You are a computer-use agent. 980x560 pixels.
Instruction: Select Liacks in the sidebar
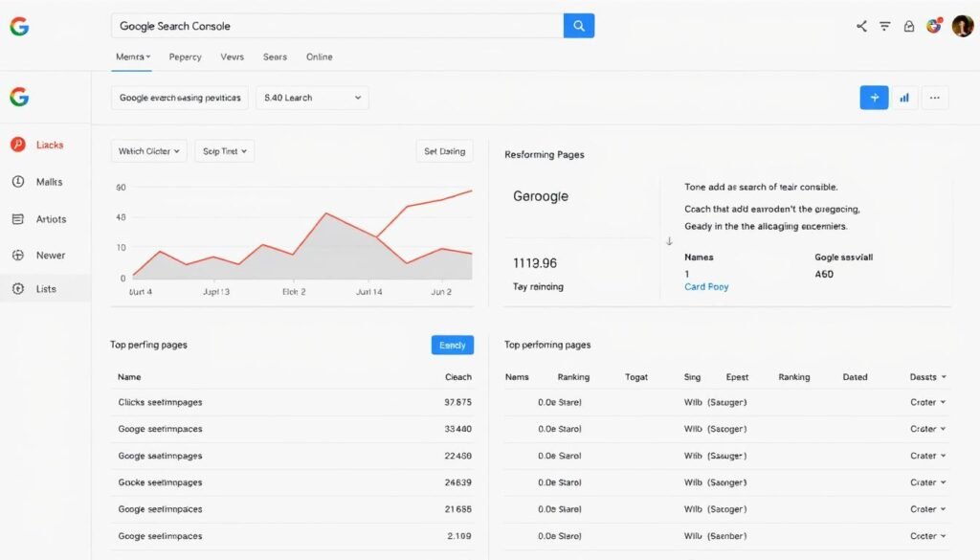(47, 145)
